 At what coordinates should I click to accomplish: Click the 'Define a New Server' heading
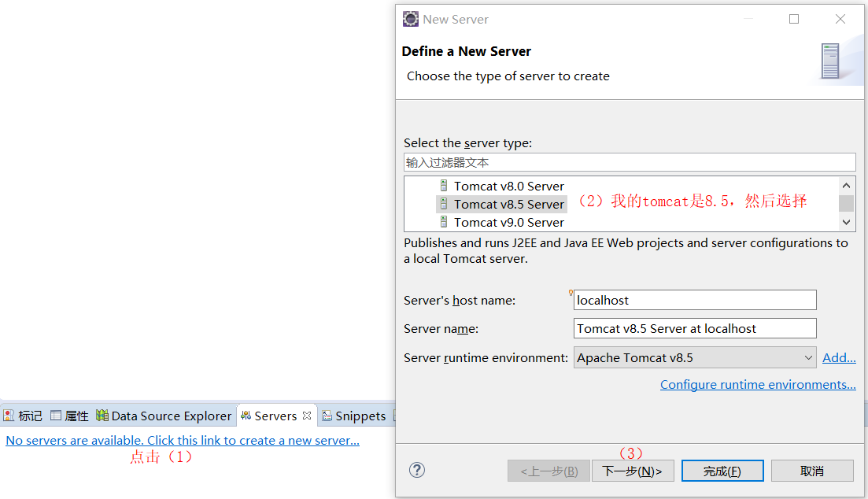(x=466, y=51)
